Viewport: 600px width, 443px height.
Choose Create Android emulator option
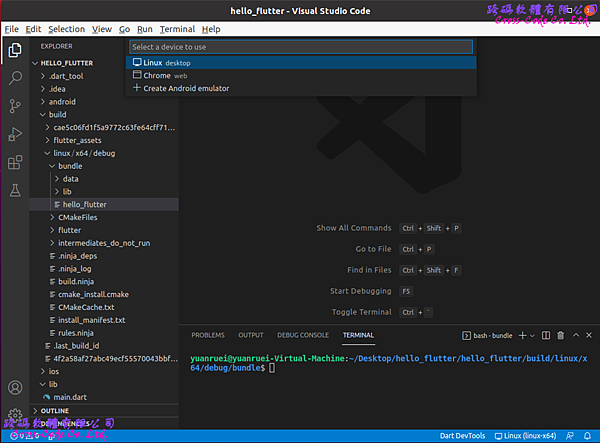coord(186,88)
